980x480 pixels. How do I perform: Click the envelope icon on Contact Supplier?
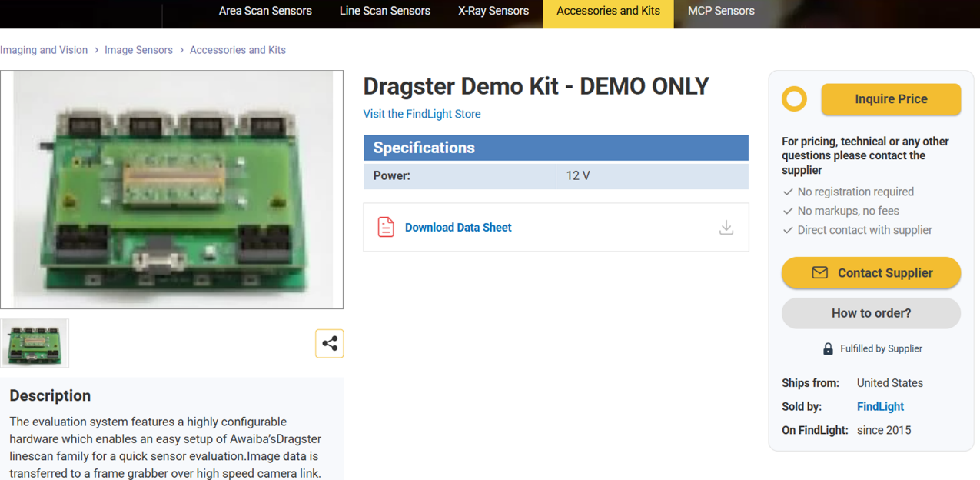[819, 273]
